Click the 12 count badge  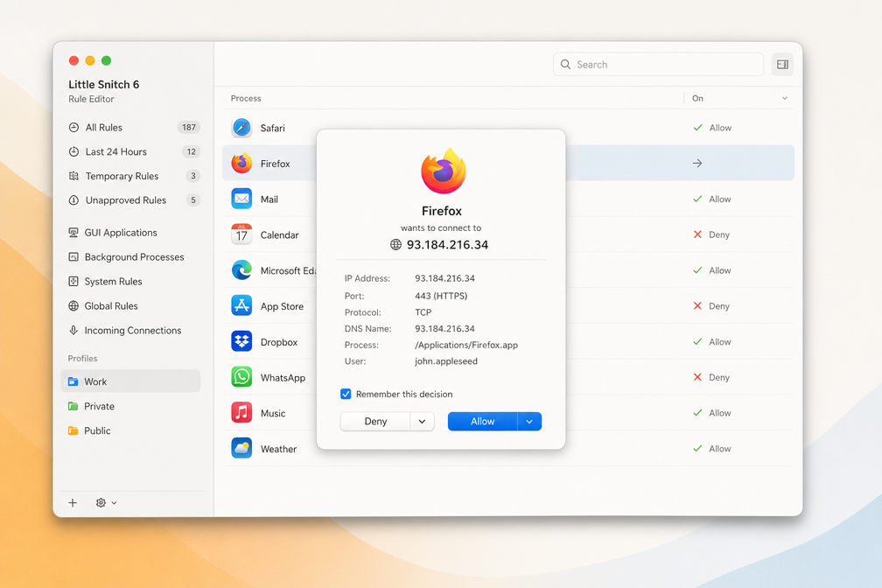point(192,152)
